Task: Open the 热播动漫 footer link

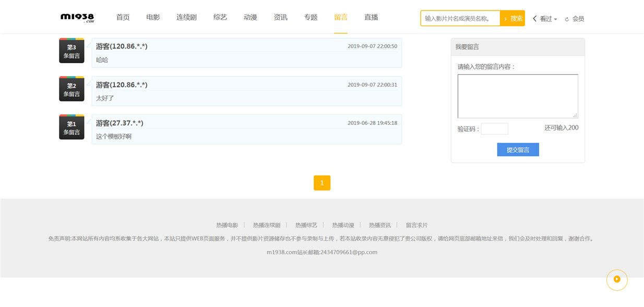Action: pos(343,225)
